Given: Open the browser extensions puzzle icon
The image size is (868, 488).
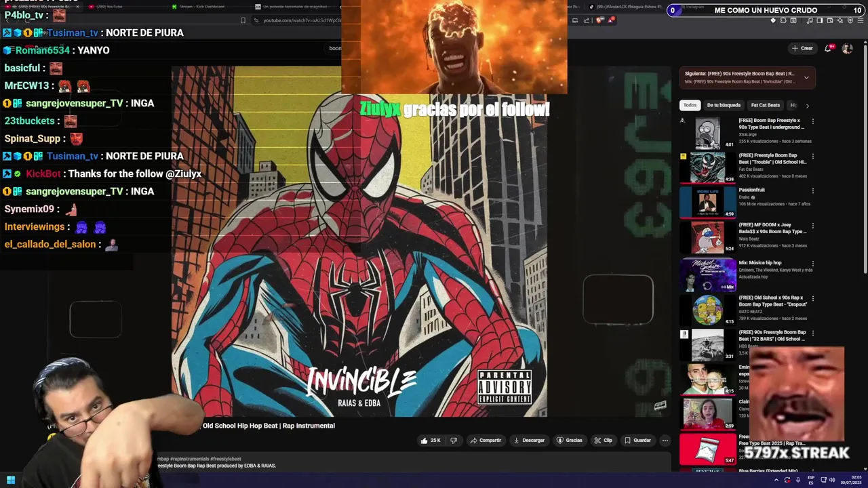Looking at the screenshot, I should tap(783, 20).
